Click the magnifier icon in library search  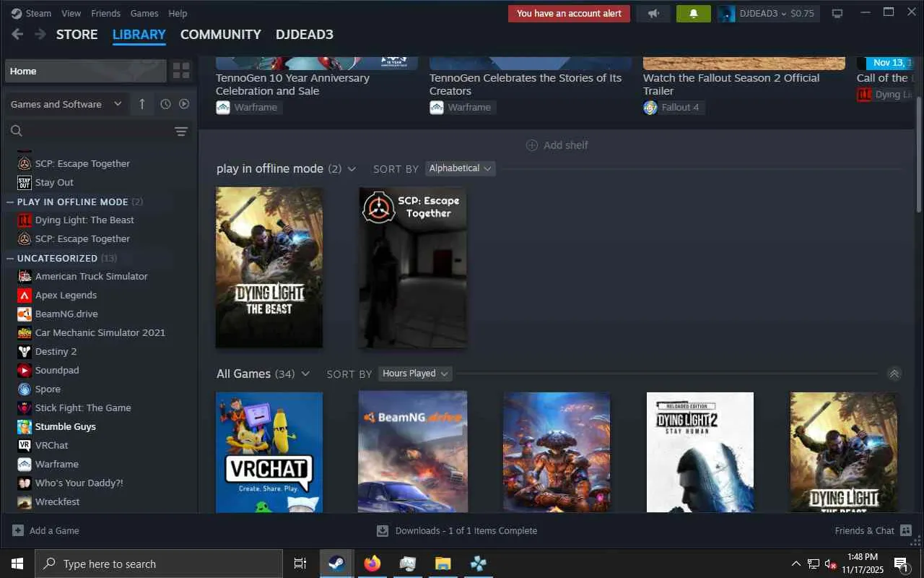[17, 131]
